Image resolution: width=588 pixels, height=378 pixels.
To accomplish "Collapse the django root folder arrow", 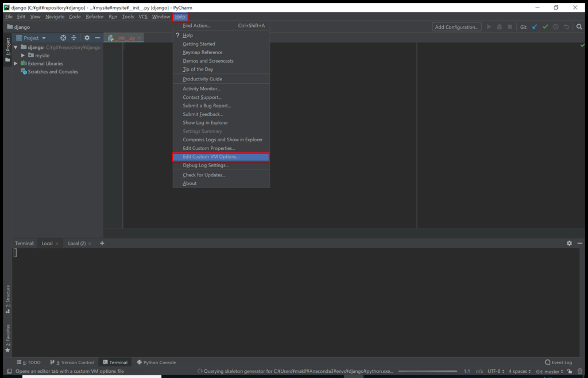I will pyautogui.click(x=16, y=48).
